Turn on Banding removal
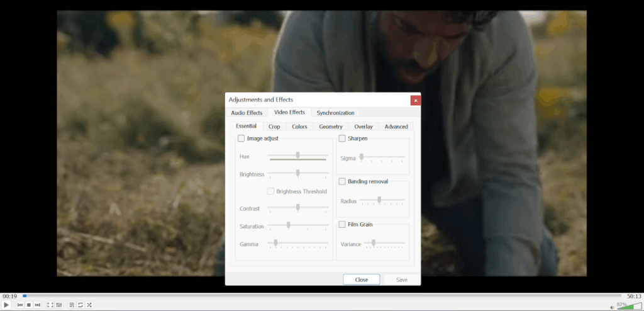This screenshot has height=311, width=644. pyautogui.click(x=342, y=181)
